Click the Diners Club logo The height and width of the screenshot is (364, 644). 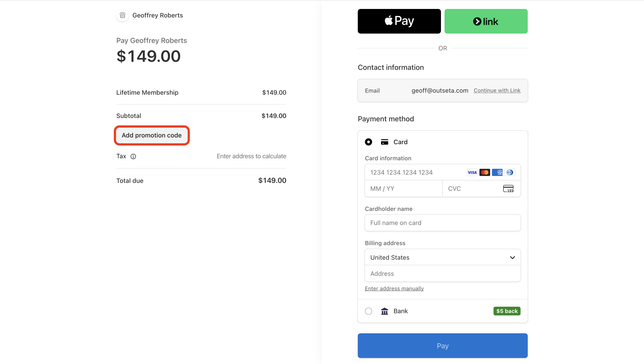510,173
